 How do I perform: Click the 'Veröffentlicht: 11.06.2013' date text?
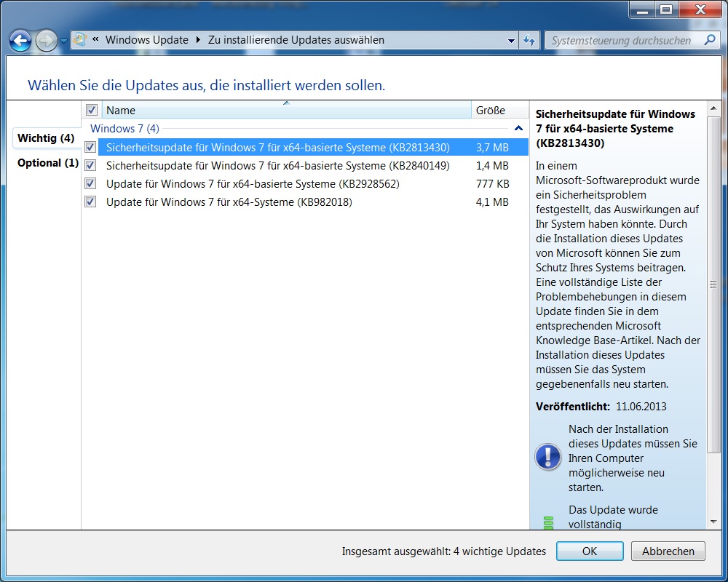point(601,406)
